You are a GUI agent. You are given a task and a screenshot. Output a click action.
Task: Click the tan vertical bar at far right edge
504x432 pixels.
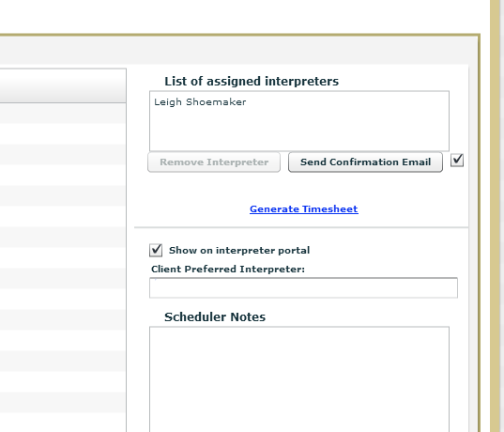point(496,216)
